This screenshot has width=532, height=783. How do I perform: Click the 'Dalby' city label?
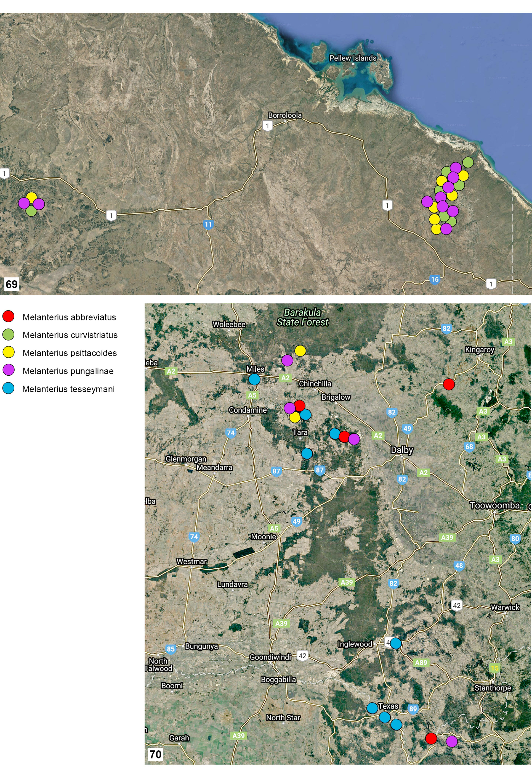402,450
